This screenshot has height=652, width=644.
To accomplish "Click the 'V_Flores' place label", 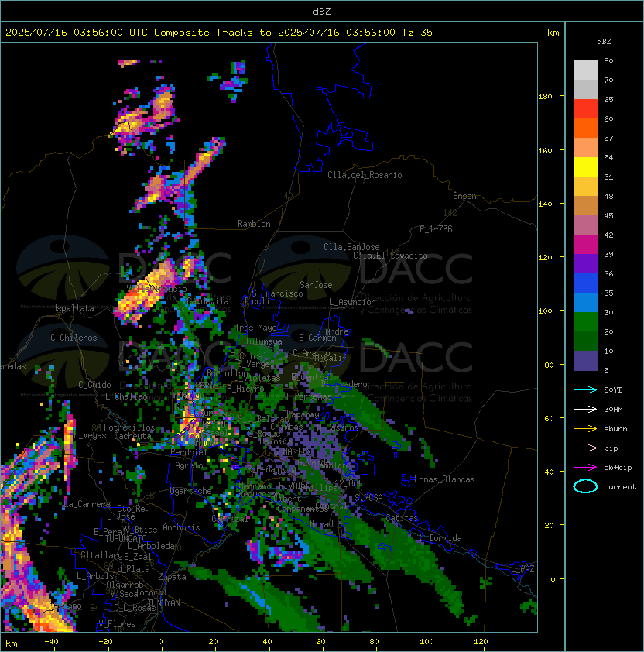I will tap(117, 624).
